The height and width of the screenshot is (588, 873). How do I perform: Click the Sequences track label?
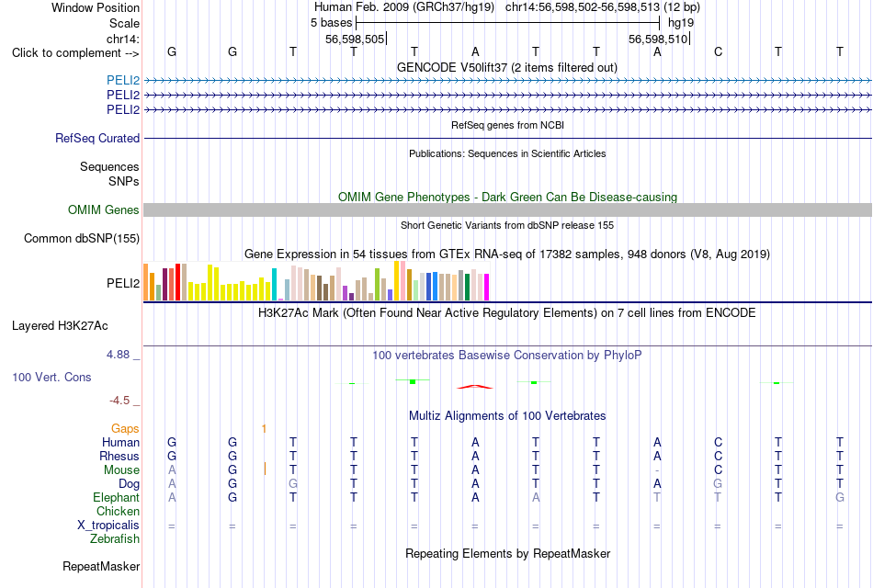tap(109, 166)
